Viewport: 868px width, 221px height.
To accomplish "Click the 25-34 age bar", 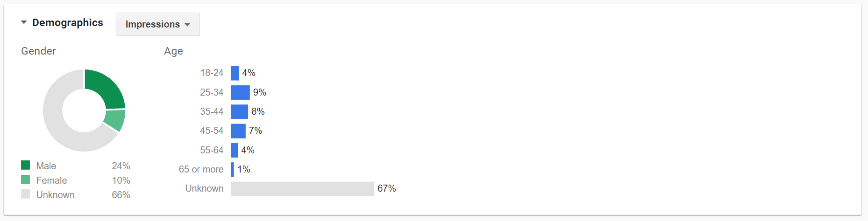I will click(x=240, y=92).
